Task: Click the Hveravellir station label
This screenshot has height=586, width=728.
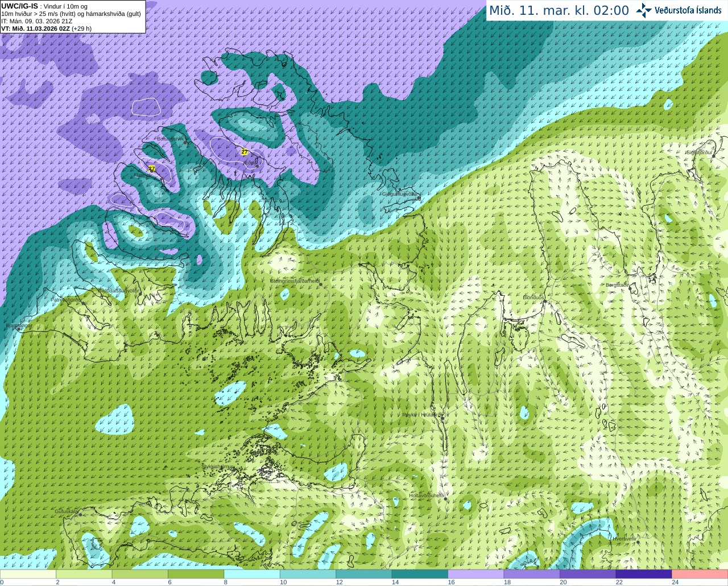Action: pos(626,538)
